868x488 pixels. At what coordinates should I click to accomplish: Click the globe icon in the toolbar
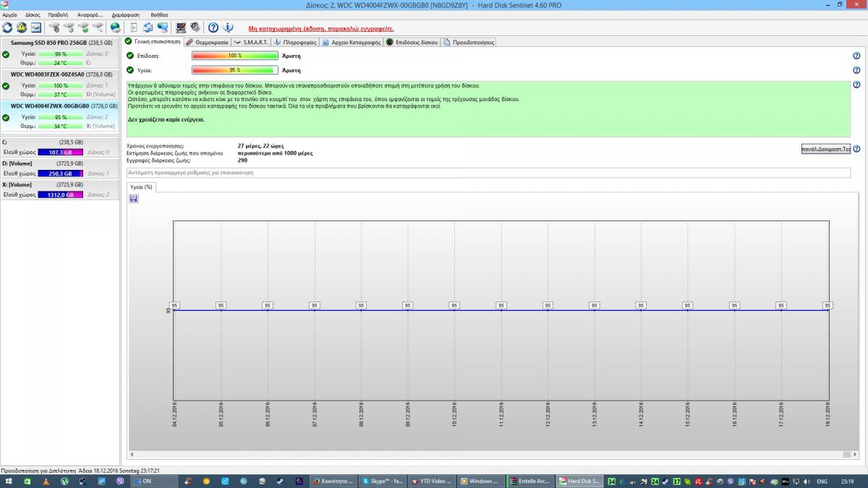pos(115,27)
